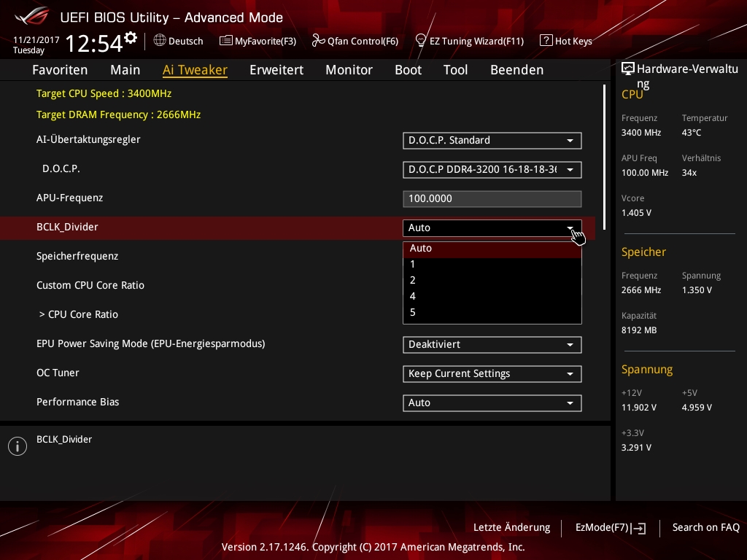The width and height of the screenshot is (747, 560).
Task: Switch to the Monitor tab
Action: pos(349,70)
